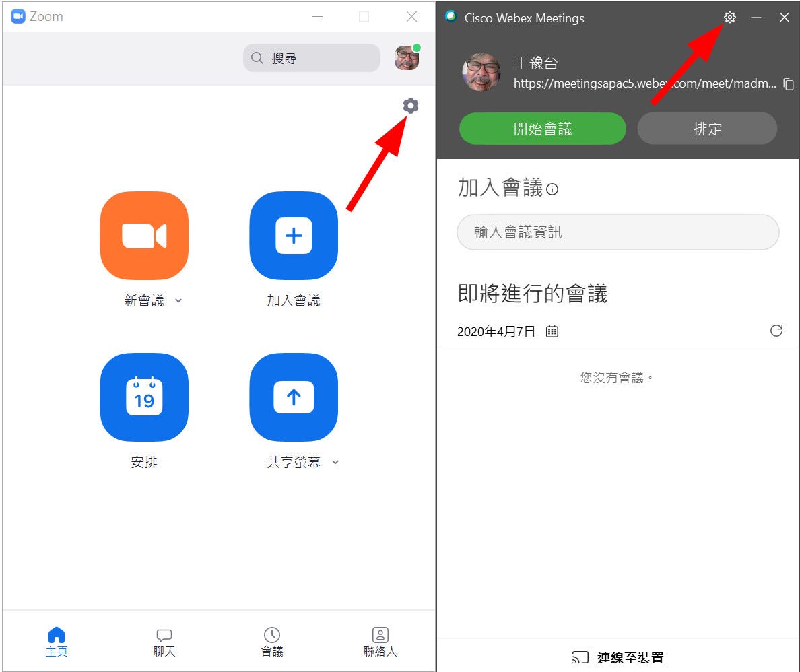The image size is (800, 672).
Task: Open Zoom settings gear icon
Action: [411, 106]
